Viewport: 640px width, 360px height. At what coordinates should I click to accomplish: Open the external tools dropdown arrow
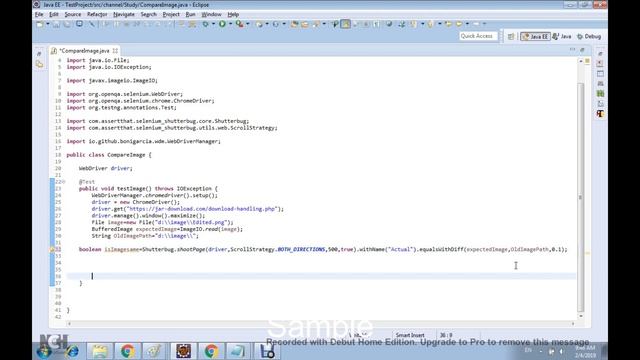248,24
